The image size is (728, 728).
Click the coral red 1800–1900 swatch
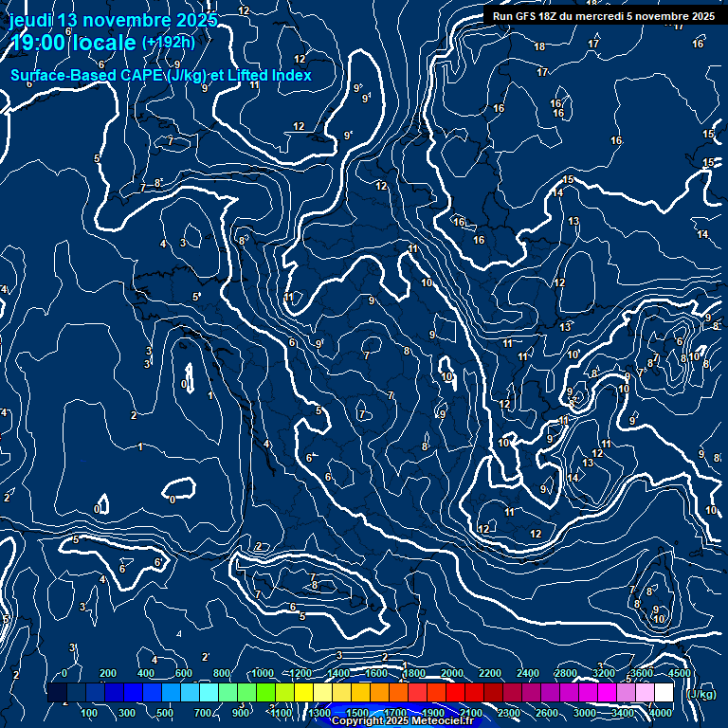417,692
